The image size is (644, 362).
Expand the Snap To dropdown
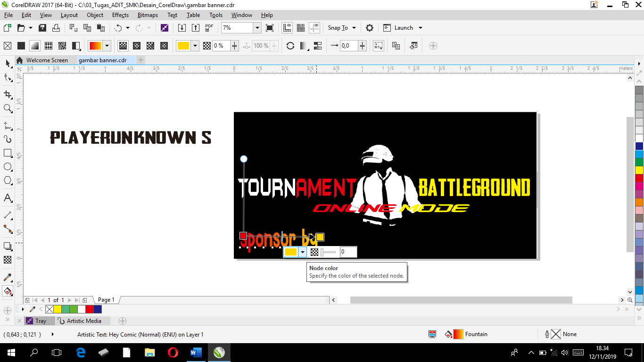(x=354, y=28)
